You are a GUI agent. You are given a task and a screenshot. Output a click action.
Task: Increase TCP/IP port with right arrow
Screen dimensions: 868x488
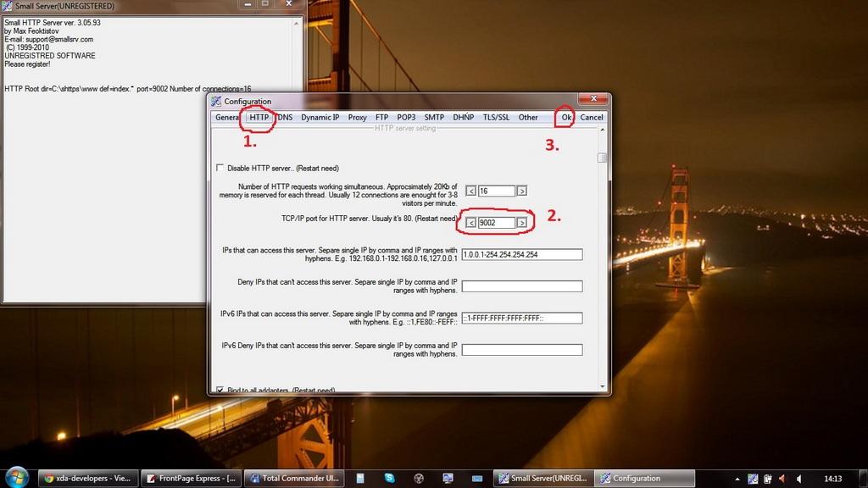[x=521, y=223]
